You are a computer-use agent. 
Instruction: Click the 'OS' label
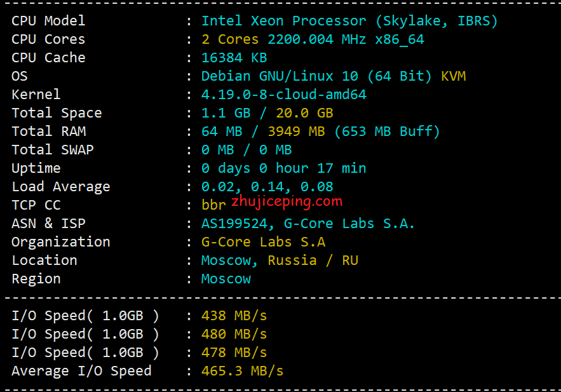coord(19,76)
